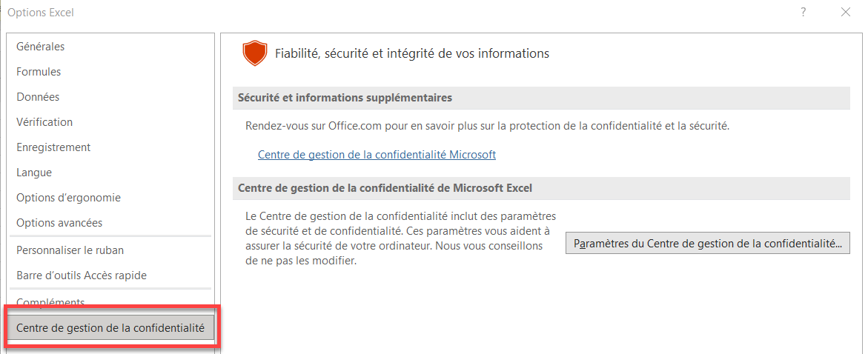The image size is (868, 354).
Task: Click Paramètres du Centre de gestion button
Action: click(x=707, y=244)
